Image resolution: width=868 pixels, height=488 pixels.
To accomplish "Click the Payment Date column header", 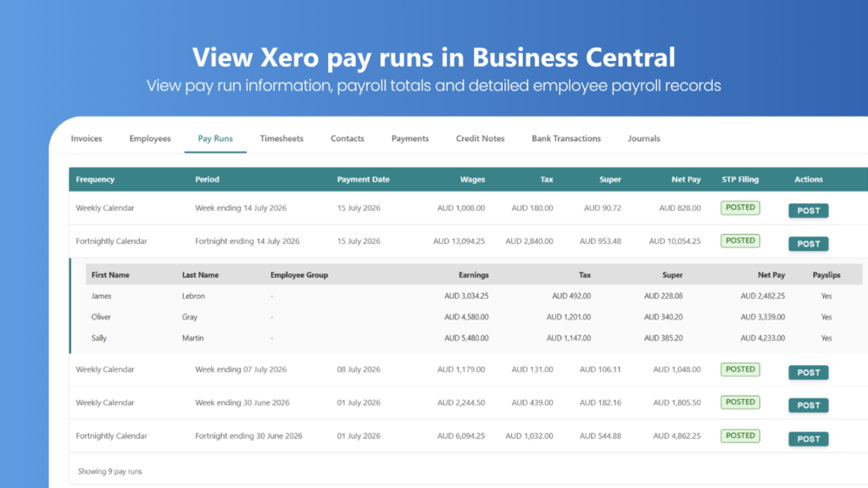I will pos(363,180).
